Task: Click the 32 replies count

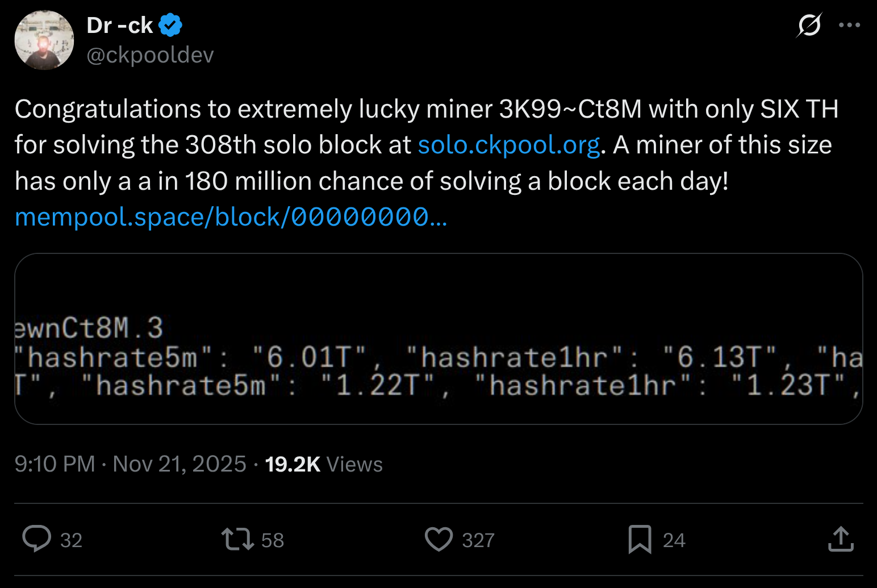Action: coord(72,540)
